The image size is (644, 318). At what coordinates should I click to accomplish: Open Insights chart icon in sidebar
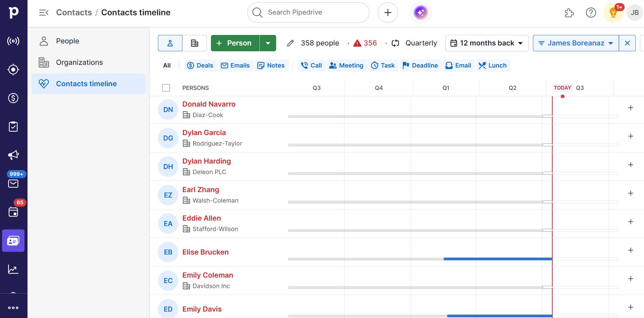(x=13, y=269)
